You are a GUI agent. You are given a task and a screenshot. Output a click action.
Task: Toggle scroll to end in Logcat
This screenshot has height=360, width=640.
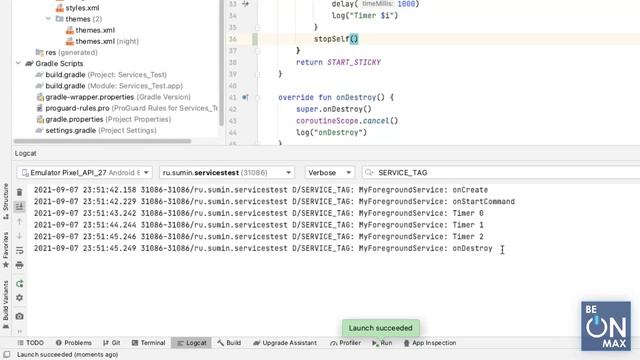19,207
